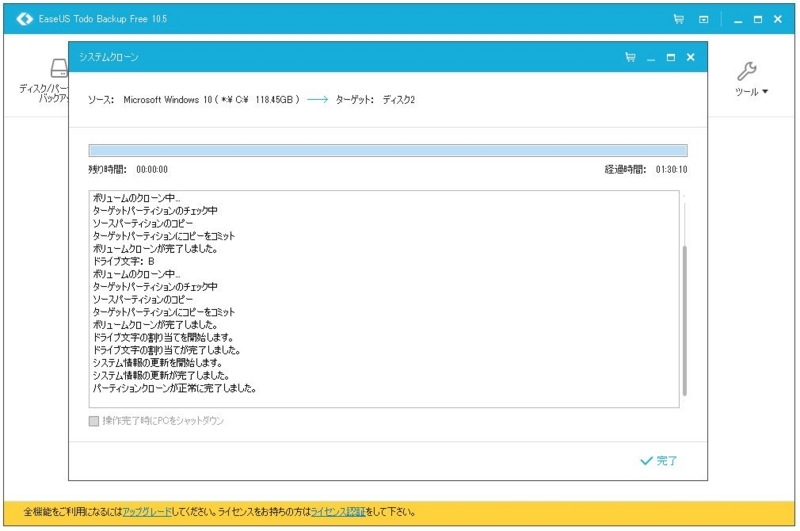Open the dropdown menu icon in main title bar
The image size is (800, 531).
tap(704, 19)
